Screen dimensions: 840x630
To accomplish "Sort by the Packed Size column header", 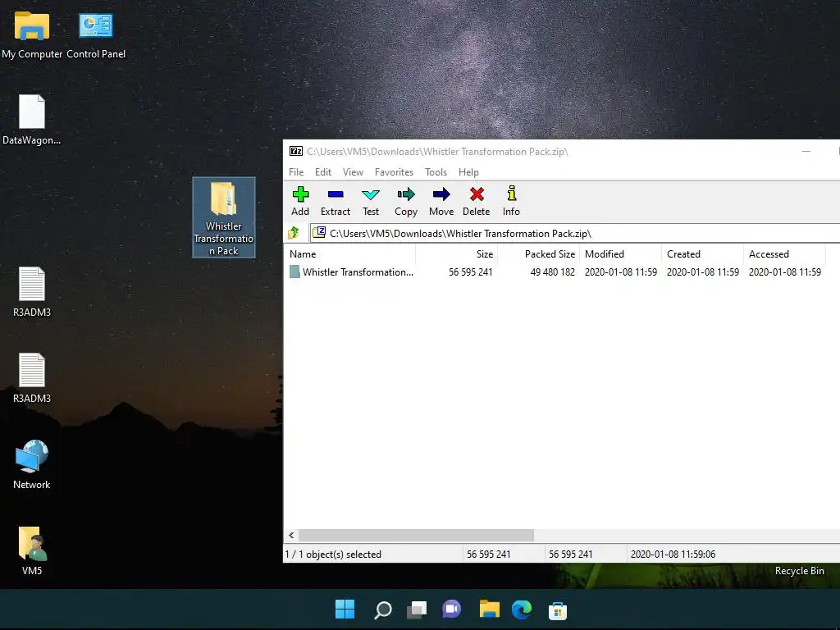I will click(538, 254).
